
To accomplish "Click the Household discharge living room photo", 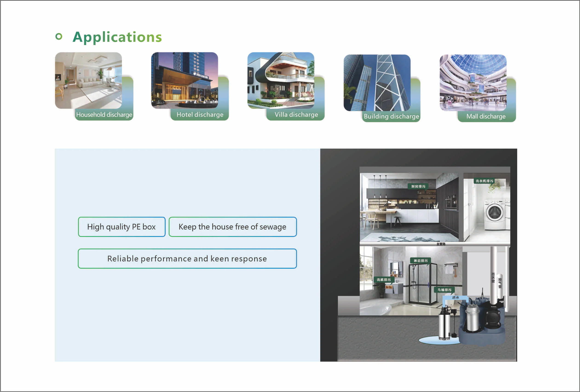I will 88,80.
